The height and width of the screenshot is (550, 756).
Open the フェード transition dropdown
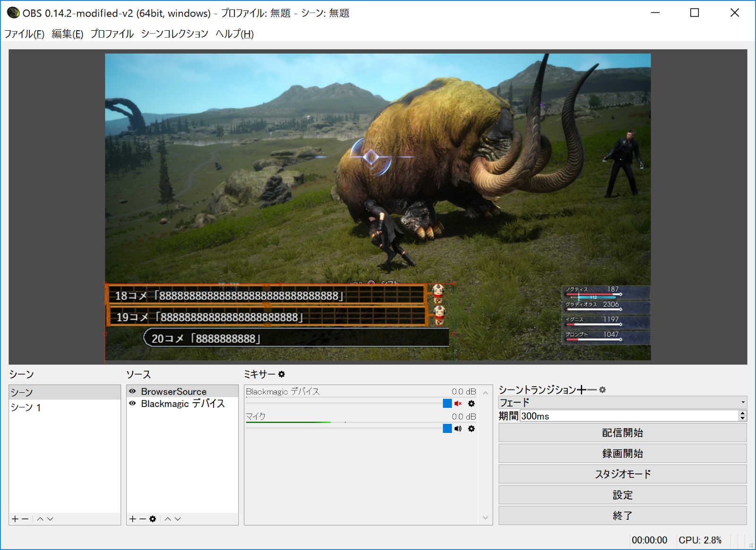(x=622, y=402)
